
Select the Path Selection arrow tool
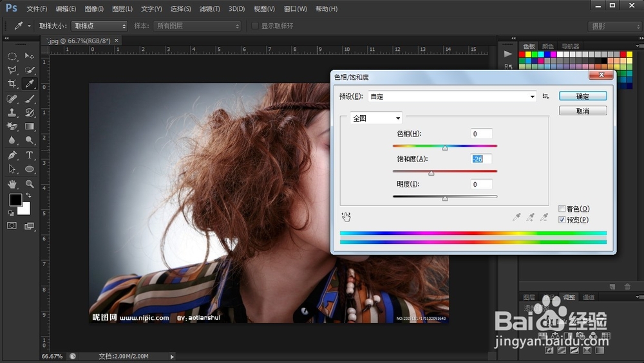click(x=12, y=169)
